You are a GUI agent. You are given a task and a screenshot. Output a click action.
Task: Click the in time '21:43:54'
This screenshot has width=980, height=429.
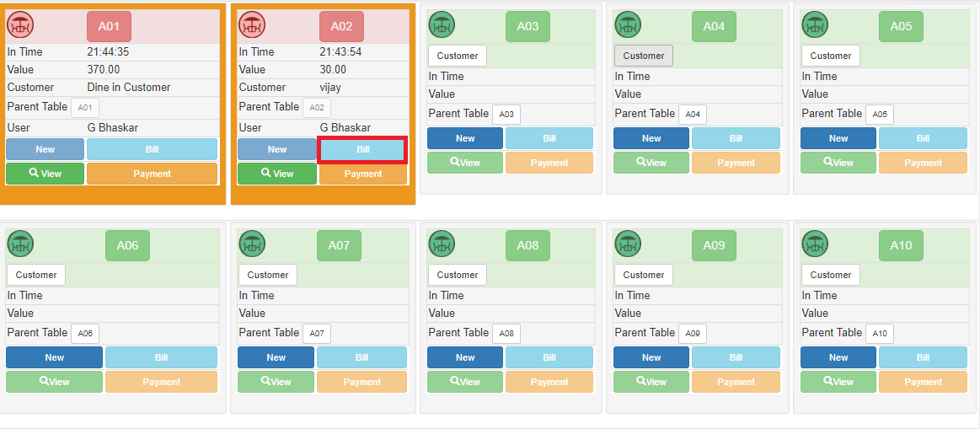tap(340, 52)
